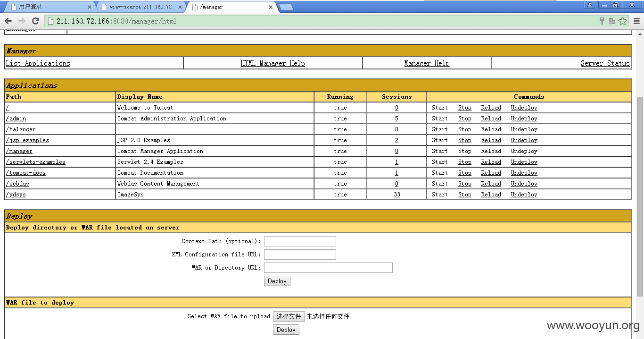This screenshot has height=339, width=644.
Task: Click 'Tomcat Administration Application' text
Action: (172, 119)
